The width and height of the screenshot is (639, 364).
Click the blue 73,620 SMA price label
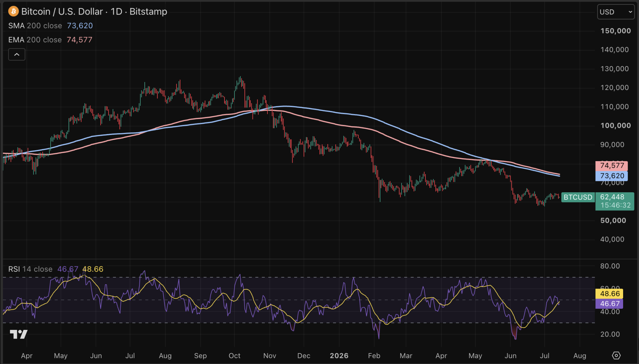[x=612, y=176]
